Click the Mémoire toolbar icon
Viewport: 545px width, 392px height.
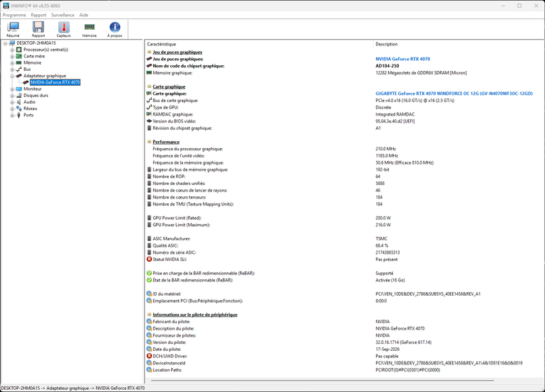click(89, 27)
